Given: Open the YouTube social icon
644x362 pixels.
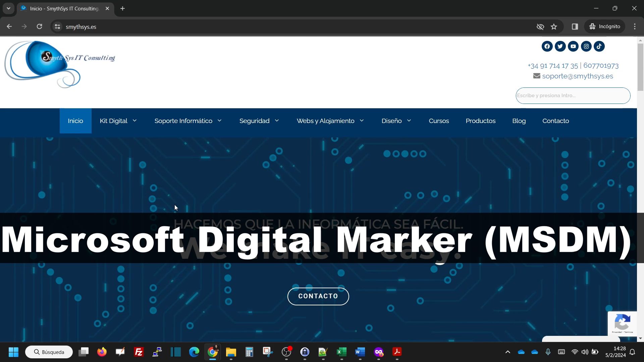Looking at the screenshot, I should [573, 46].
